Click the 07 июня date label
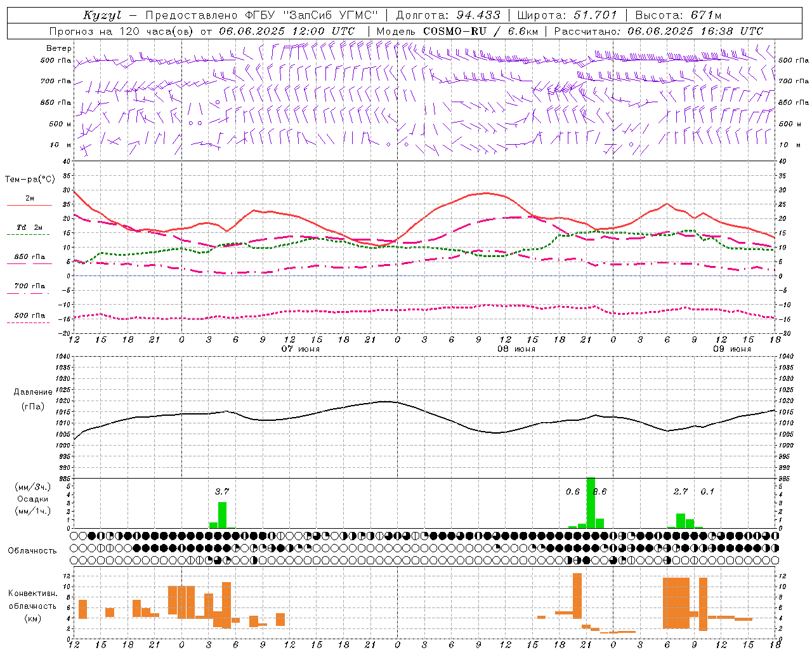This screenshot has height=650, width=812. [x=301, y=349]
